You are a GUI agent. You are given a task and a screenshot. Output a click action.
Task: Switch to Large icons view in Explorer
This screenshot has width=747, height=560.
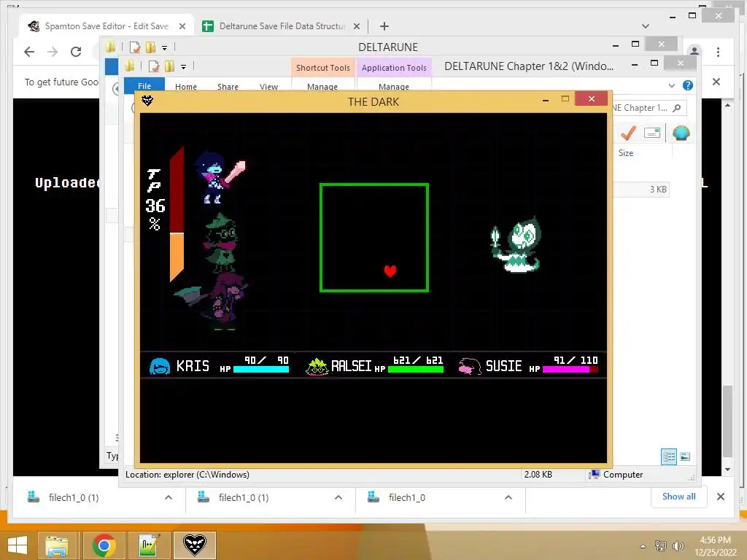[x=685, y=456]
